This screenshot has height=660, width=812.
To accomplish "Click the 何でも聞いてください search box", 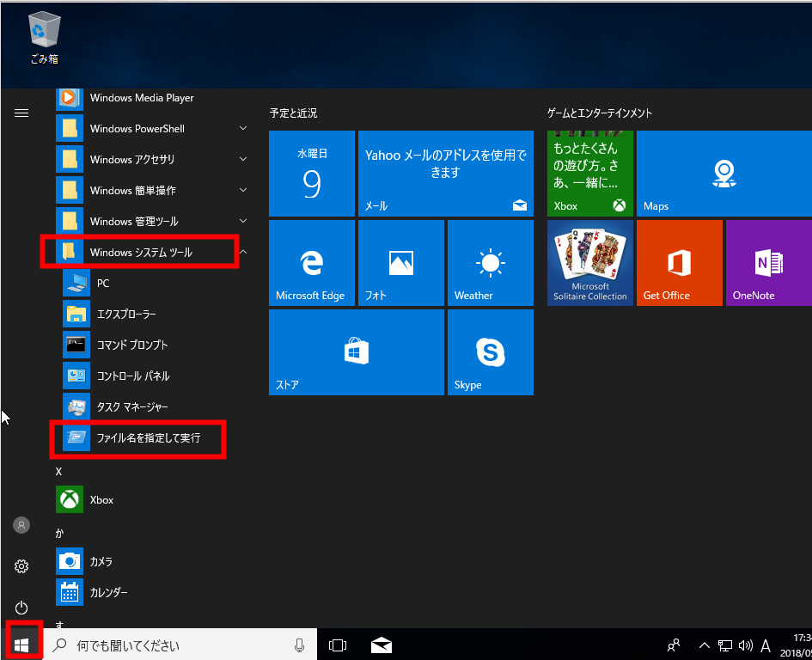I will pyautogui.click(x=180, y=645).
